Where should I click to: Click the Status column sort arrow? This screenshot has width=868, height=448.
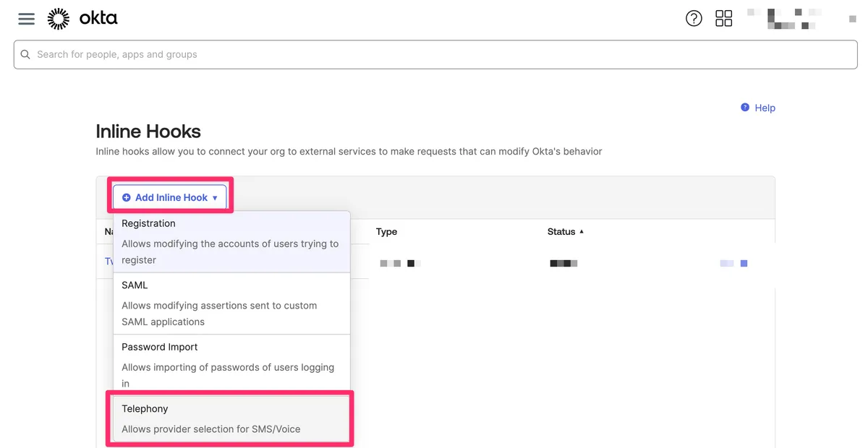click(582, 232)
